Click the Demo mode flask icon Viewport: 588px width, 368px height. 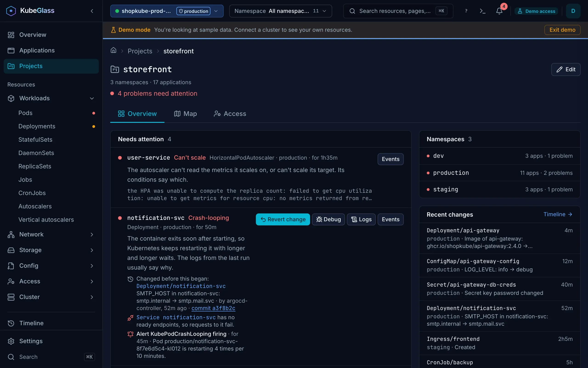113,30
